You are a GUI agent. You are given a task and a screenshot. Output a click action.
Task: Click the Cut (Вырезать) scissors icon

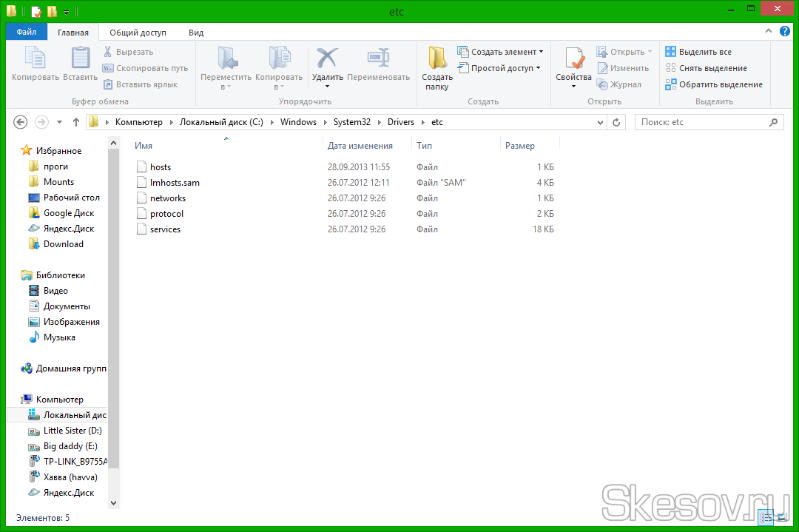tap(108, 52)
